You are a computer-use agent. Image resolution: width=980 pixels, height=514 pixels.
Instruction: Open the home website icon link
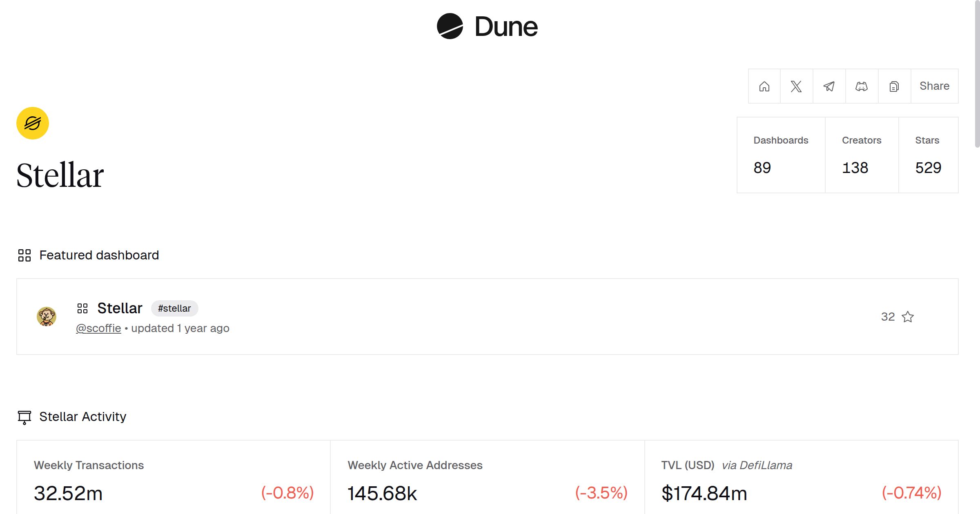764,86
